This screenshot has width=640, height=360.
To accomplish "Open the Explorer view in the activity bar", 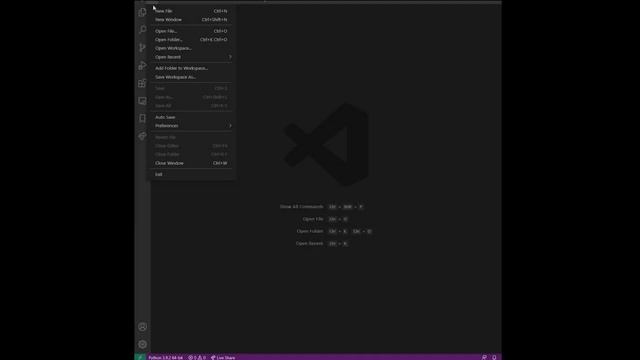I will (x=142, y=12).
